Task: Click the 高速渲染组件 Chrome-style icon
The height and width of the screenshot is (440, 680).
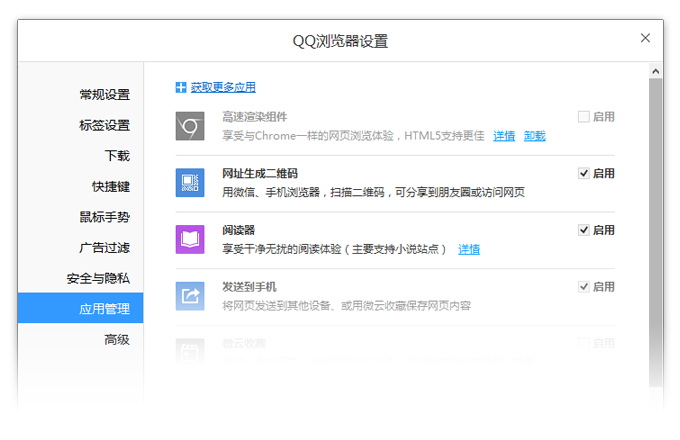Action: 190,126
